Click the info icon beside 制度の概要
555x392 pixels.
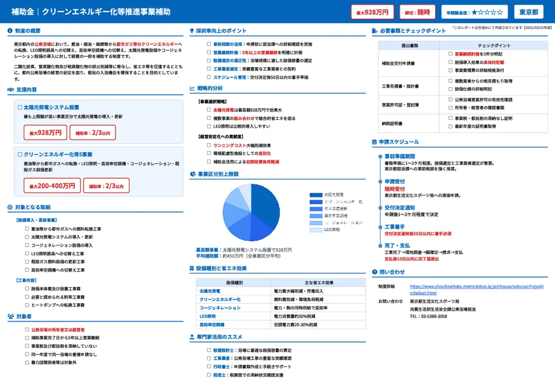click(x=11, y=31)
